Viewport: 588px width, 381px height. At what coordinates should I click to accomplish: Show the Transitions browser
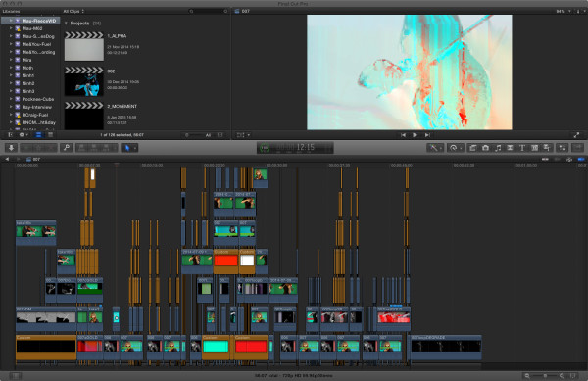point(510,148)
